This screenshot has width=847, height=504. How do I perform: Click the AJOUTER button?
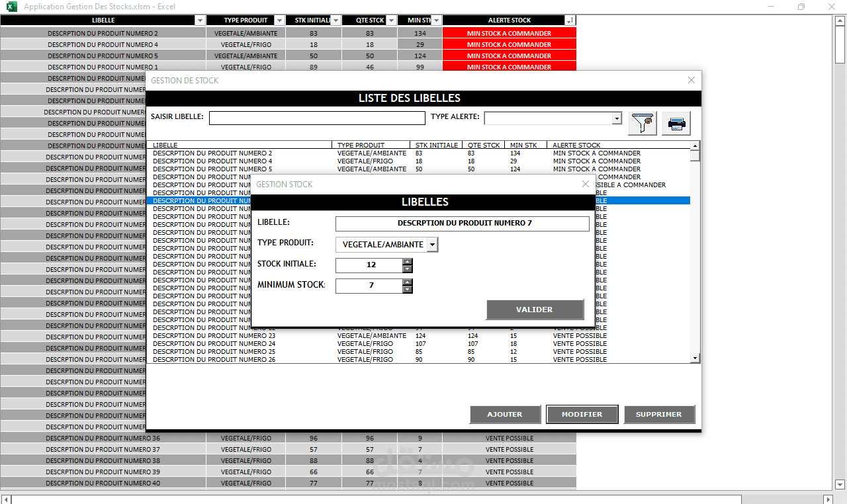[x=505, y=414]
